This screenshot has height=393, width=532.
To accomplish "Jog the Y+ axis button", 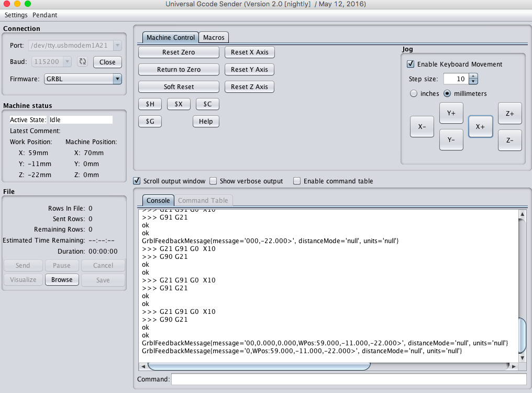I will (x=451, y=113).
